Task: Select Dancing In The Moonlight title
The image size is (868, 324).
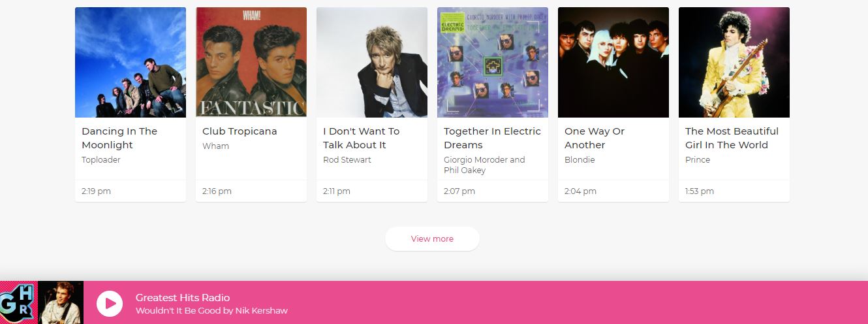Action: [119, 138]
